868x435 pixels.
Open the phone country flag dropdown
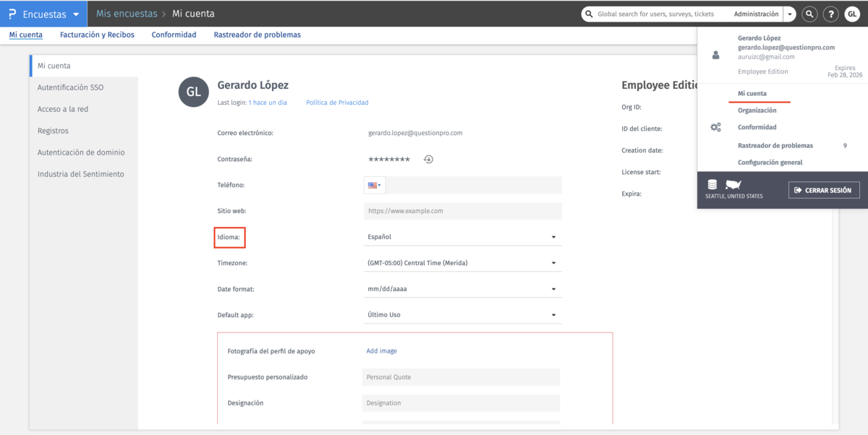pyautogui.click(x=374, y=185)
